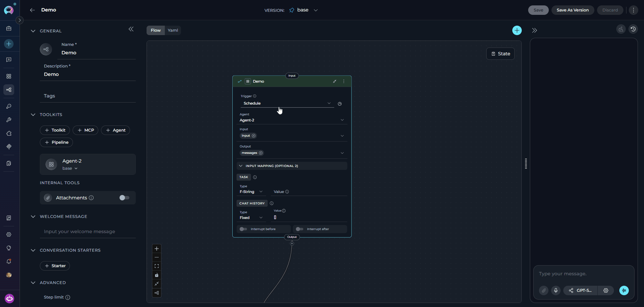
Task: Open the State button on canvas
Action: click(x=500, y=54)
